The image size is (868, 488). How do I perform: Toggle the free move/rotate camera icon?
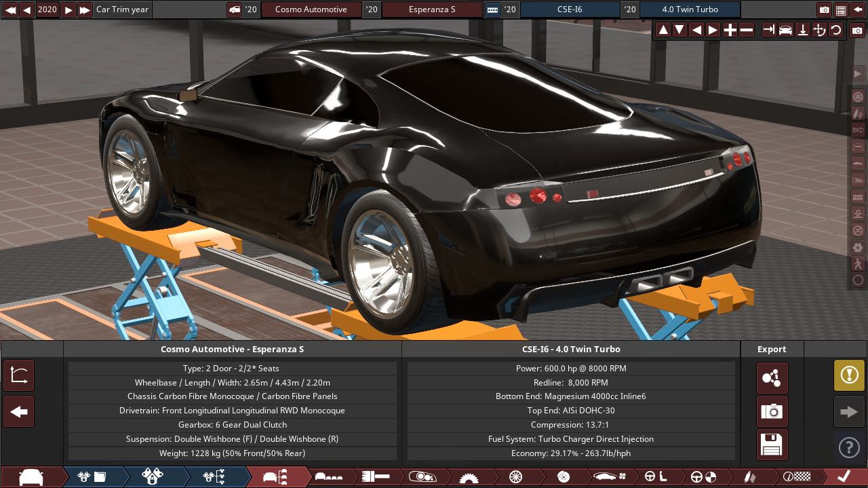point(819,30)
